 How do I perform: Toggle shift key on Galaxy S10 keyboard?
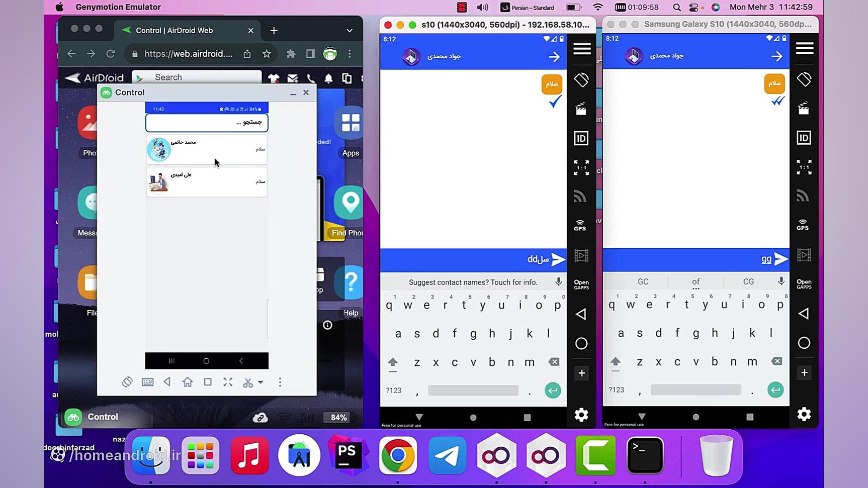pos(615,362)
